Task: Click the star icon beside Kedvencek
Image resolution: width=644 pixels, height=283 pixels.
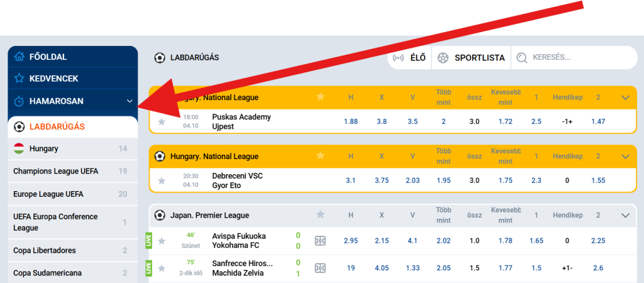Action: pos(19,79)
